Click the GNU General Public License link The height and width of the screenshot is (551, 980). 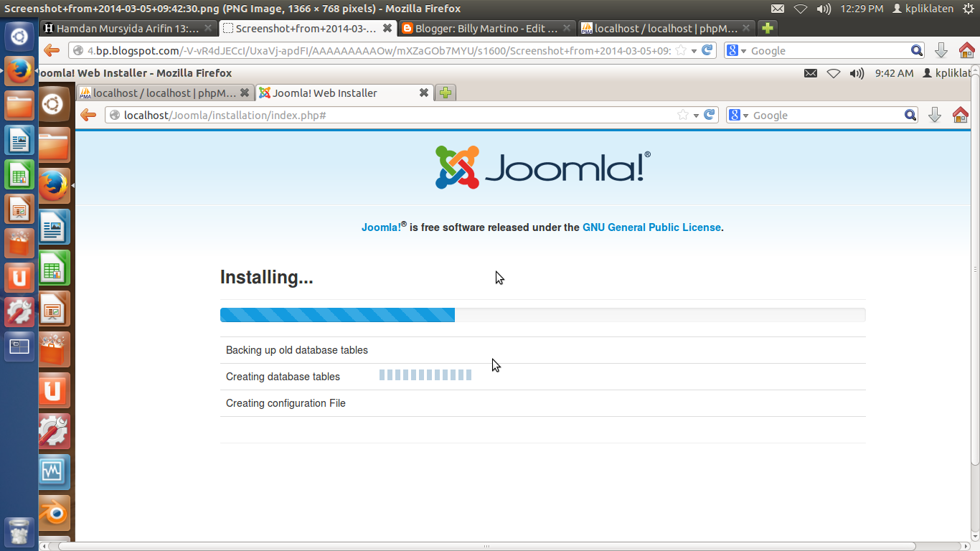651,227
